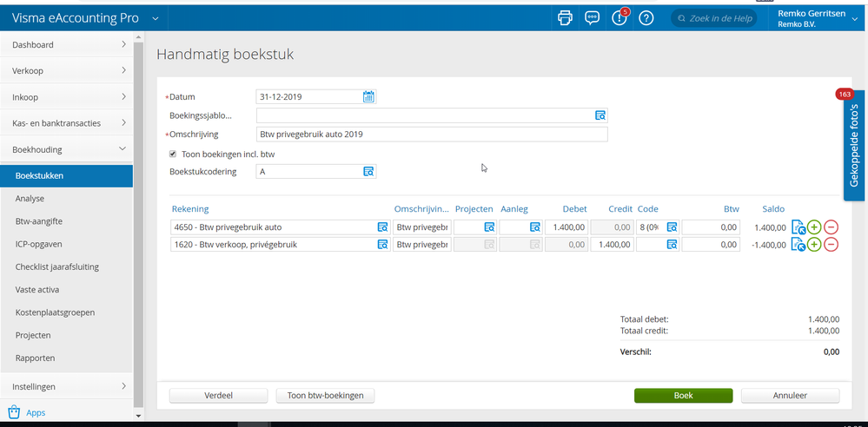Click the Apps link in sidebar

(36, 412)
